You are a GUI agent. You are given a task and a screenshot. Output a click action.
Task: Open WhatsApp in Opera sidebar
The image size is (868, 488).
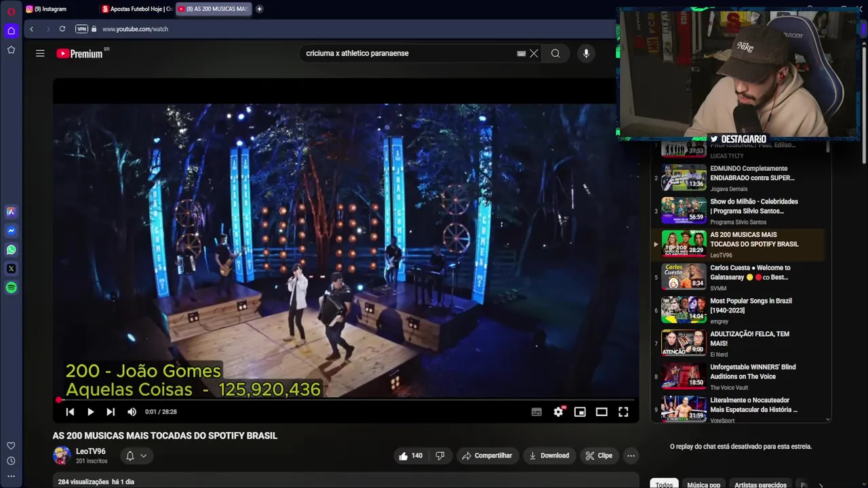point(11,249)
